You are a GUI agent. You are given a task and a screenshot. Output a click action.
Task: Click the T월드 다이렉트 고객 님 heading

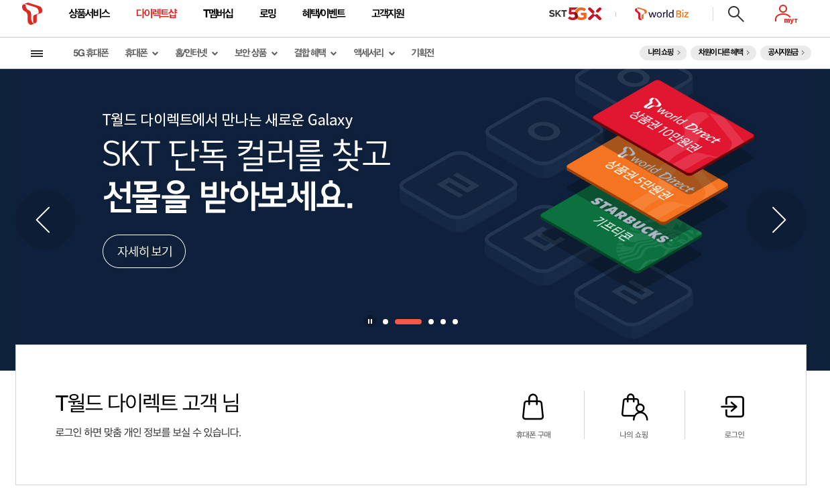pos(147,403)
